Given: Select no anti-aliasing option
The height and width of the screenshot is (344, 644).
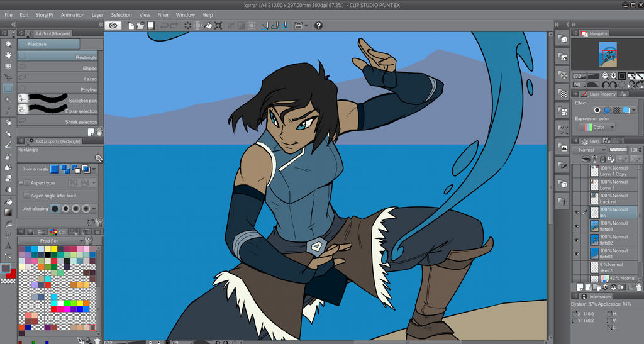Looking at the screenshot, I should 55,209.
